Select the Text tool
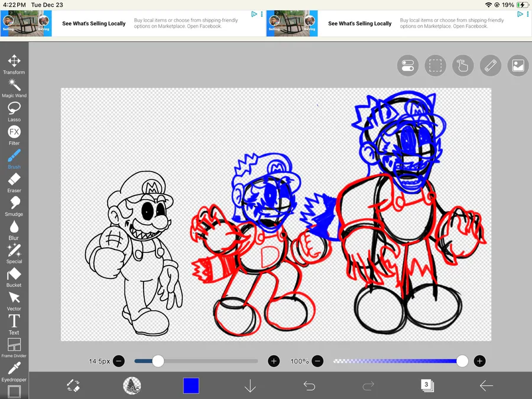Screen dimensions: 532x399 14,325
